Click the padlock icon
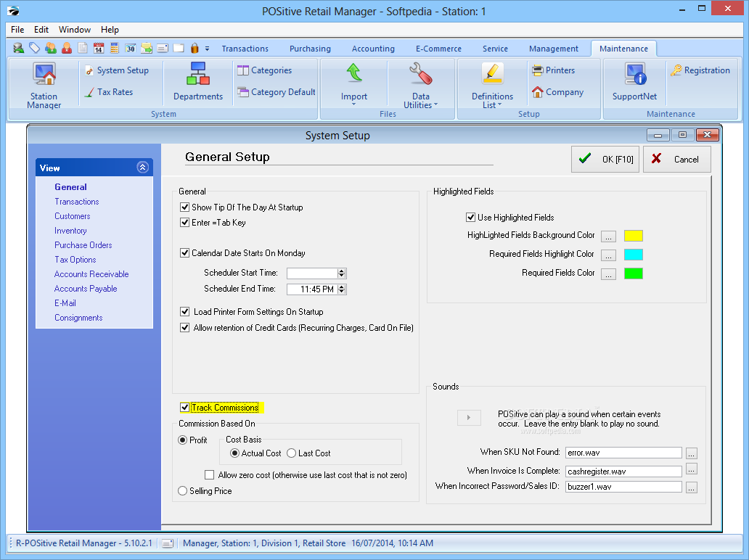 [x=195, y=48]
